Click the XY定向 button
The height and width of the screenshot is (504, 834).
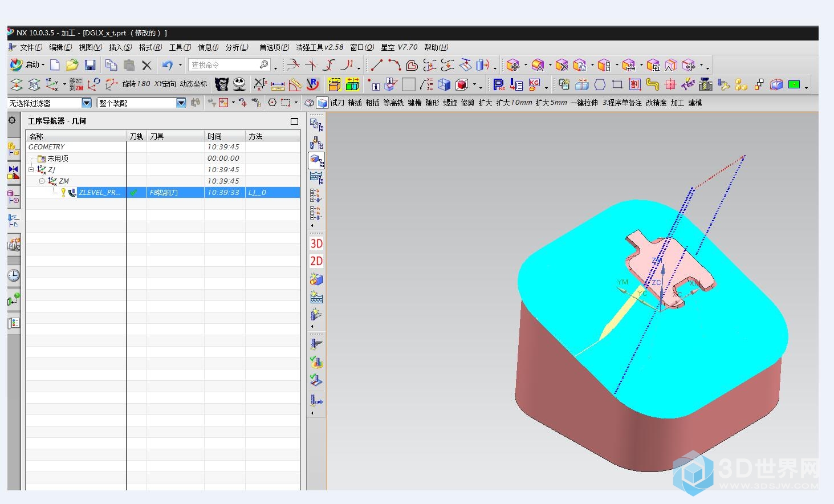165,84
